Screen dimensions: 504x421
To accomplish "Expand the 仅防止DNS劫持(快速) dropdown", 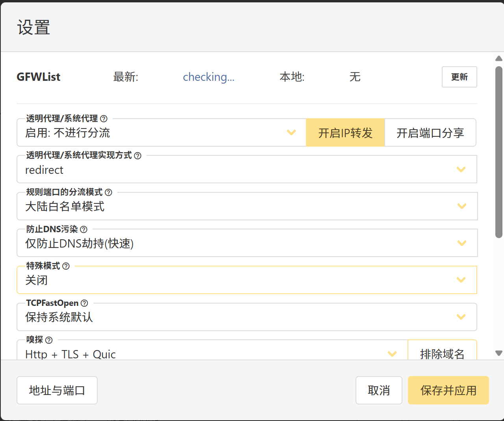I will 246,243.
